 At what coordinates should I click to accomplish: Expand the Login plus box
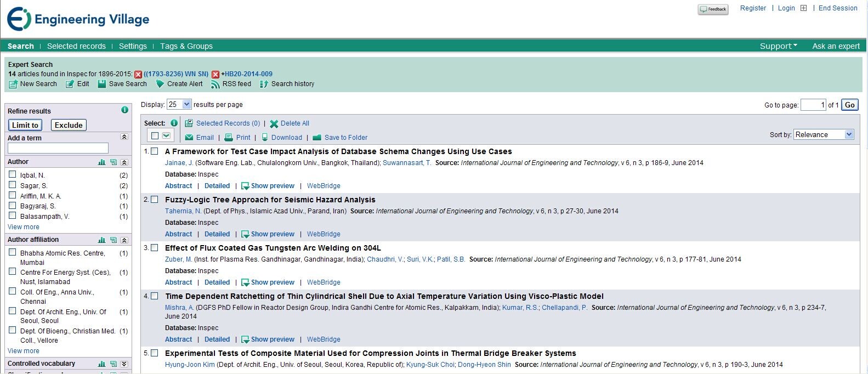pos(804,8)
